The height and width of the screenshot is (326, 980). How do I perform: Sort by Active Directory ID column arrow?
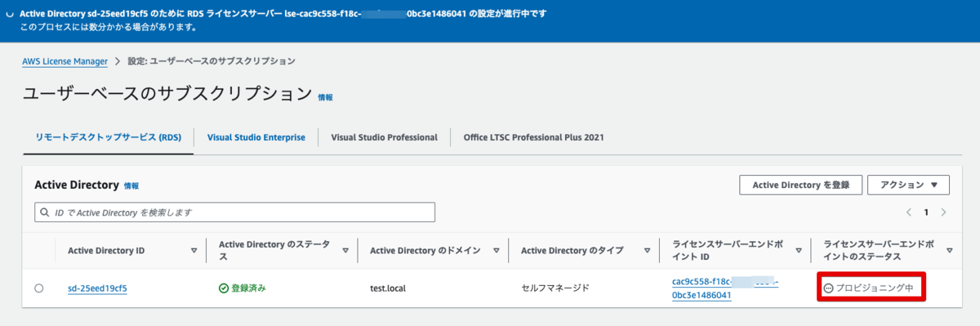pos(194,250)
